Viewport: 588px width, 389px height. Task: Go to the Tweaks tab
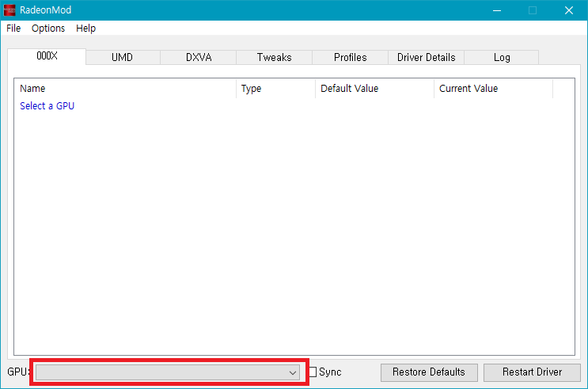coord(274,57)
